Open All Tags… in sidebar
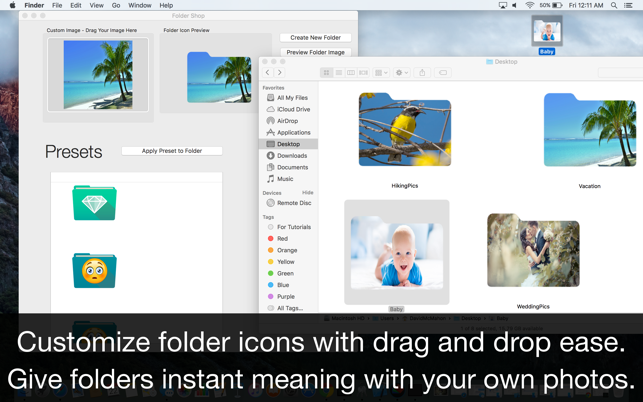Screen dimensions: 643x402 (289, 308)
